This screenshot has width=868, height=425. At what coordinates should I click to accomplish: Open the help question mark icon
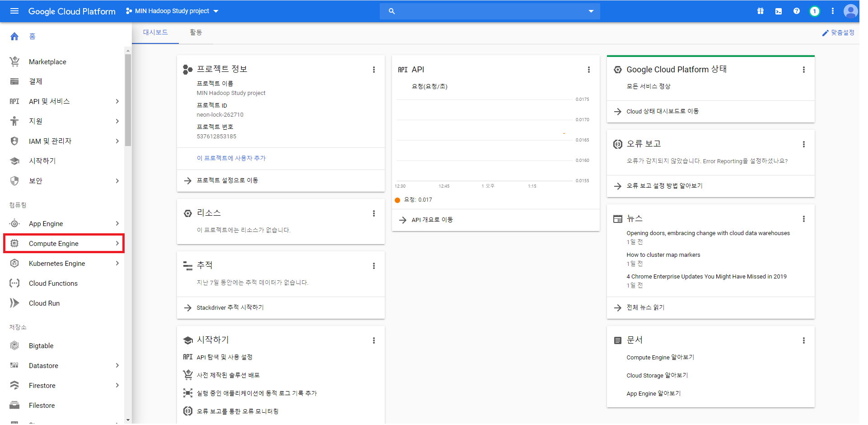tap(797, 11)
